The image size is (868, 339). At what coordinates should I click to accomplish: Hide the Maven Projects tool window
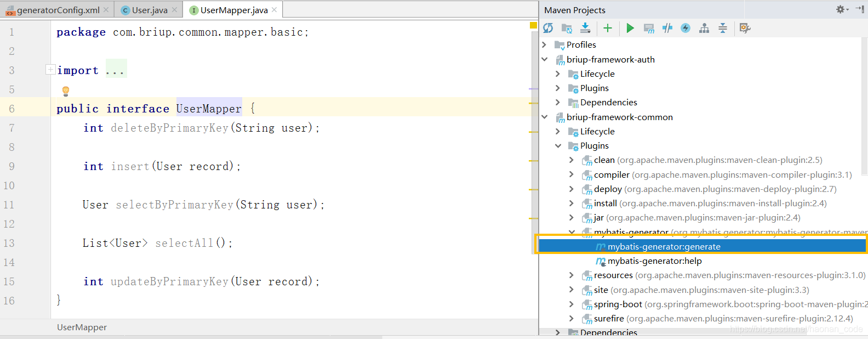(859, 9)
